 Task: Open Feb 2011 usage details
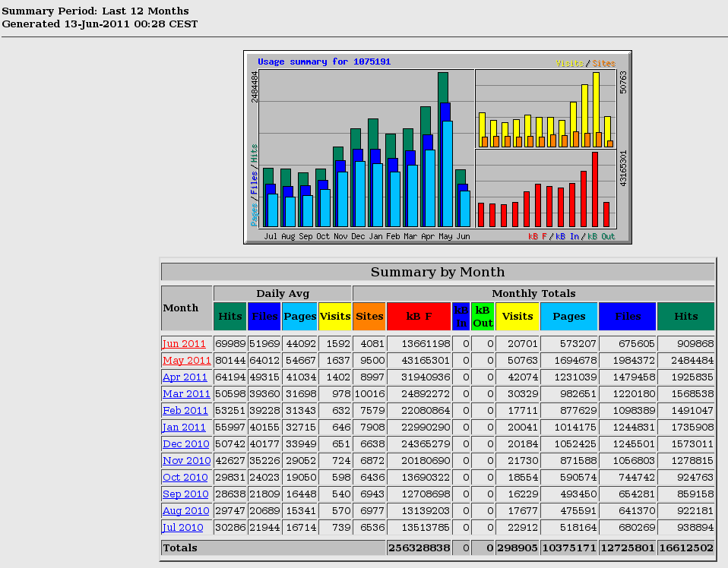click(185, 411)
